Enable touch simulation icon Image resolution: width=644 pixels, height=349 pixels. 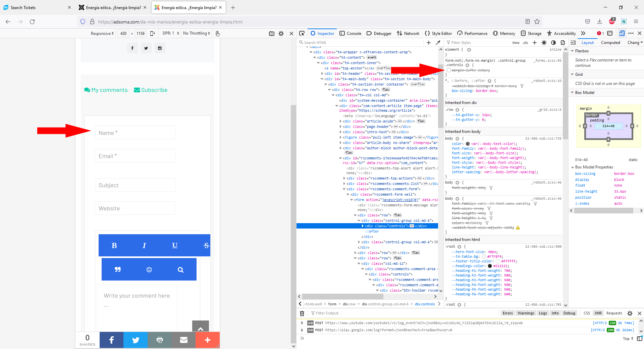(217, 34)
